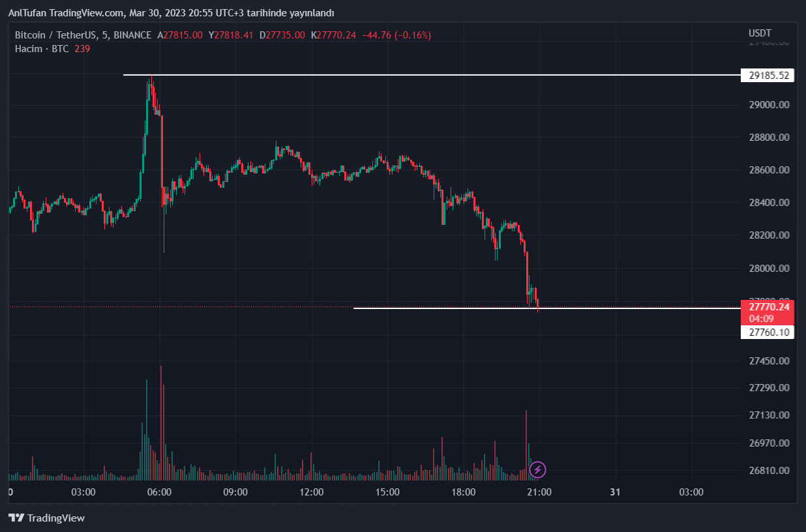
Task: Click the 21:00 time axis label
Action: [539, 492]
